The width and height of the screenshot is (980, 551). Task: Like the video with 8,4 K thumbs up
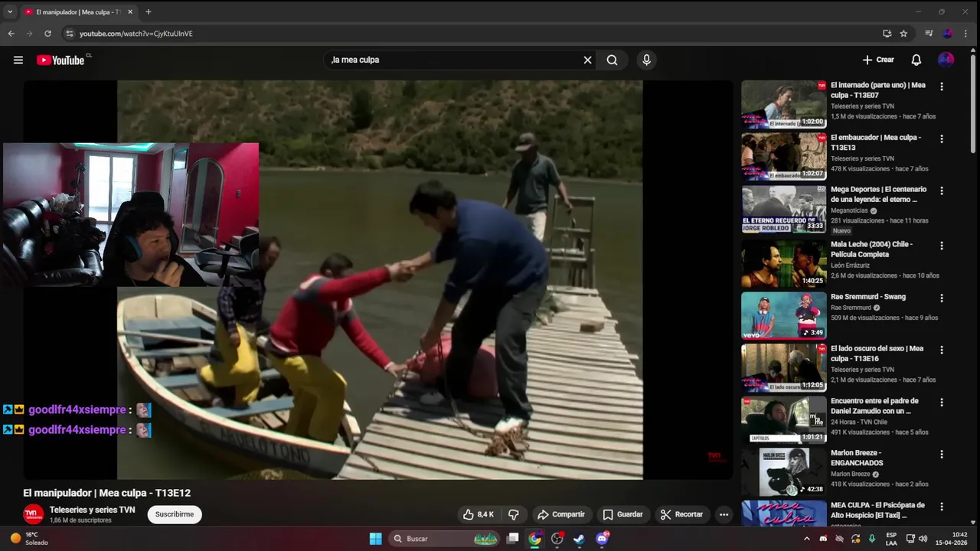479,514
